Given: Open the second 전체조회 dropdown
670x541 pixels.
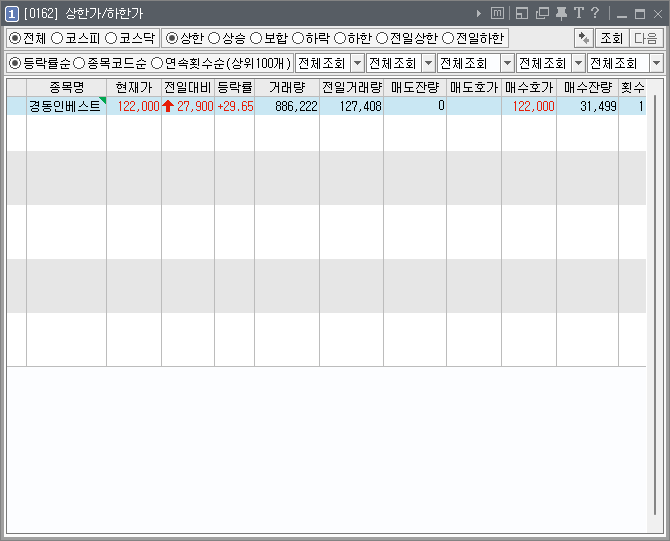Looking at the screenshot, I should coord(428,64).
